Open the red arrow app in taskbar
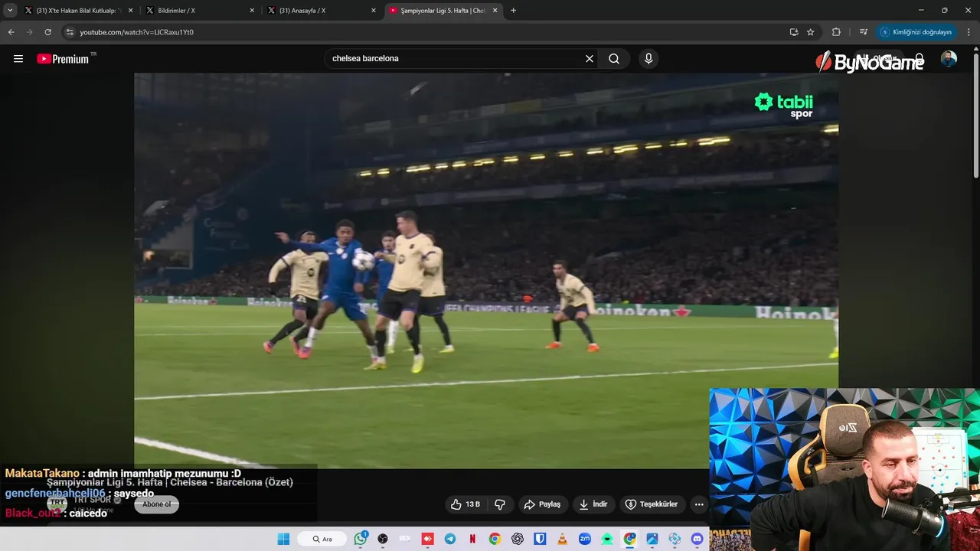The height and width of the screenshot is (551, 980). (x=427, y=539)
